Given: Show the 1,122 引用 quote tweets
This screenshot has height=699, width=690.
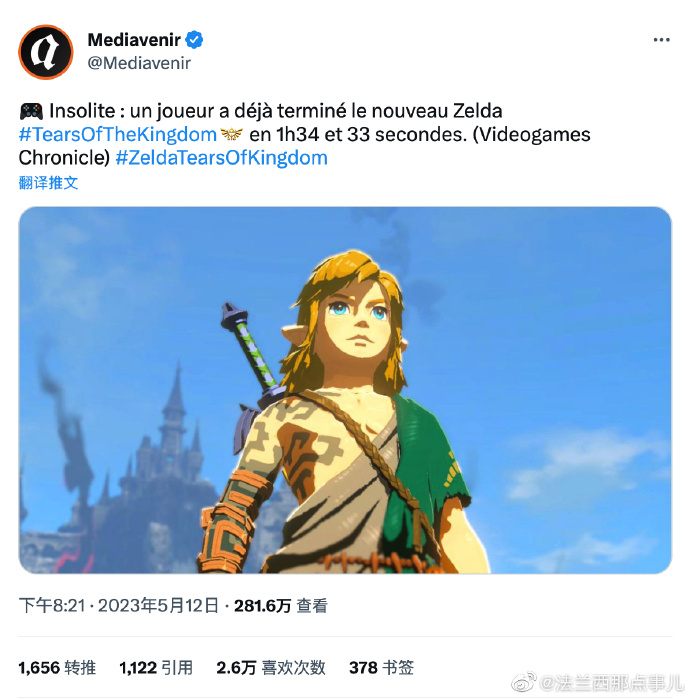Looking at the screenshot, I should [x=156, y=667].
